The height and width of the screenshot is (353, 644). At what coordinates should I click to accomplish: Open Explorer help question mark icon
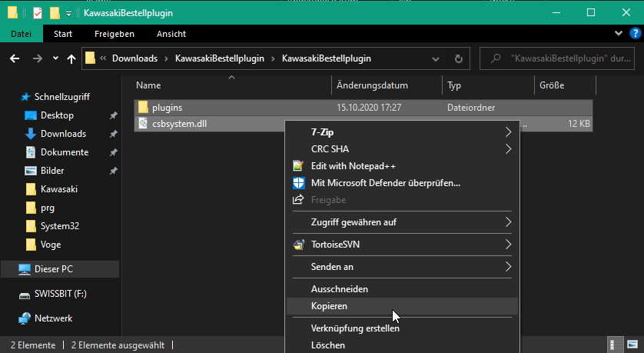pos(636,33)
